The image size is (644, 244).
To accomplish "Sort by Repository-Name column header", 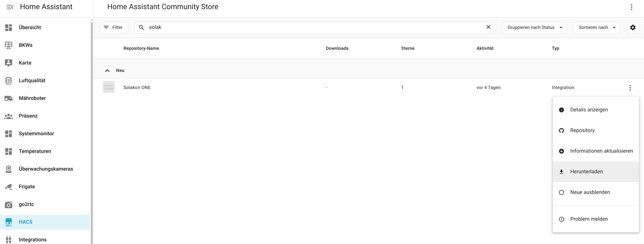I will (141, 48).
